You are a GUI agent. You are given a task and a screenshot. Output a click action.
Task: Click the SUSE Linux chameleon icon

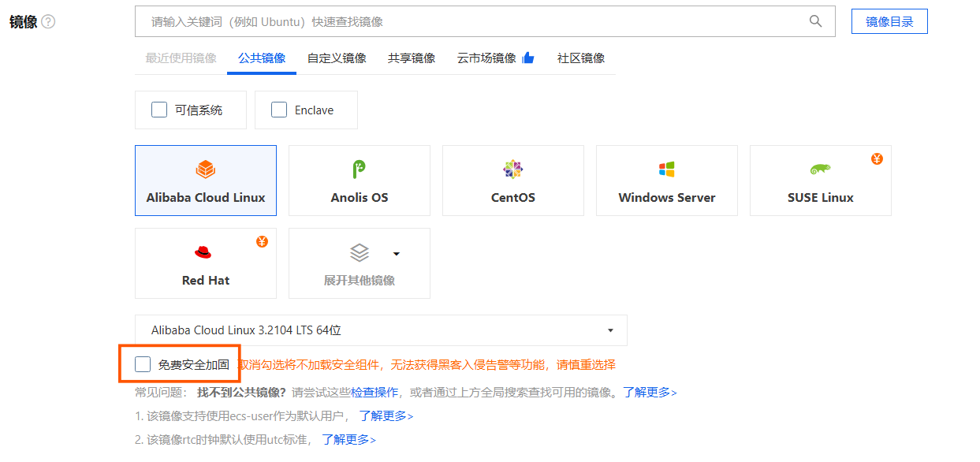tap(821, 170)
